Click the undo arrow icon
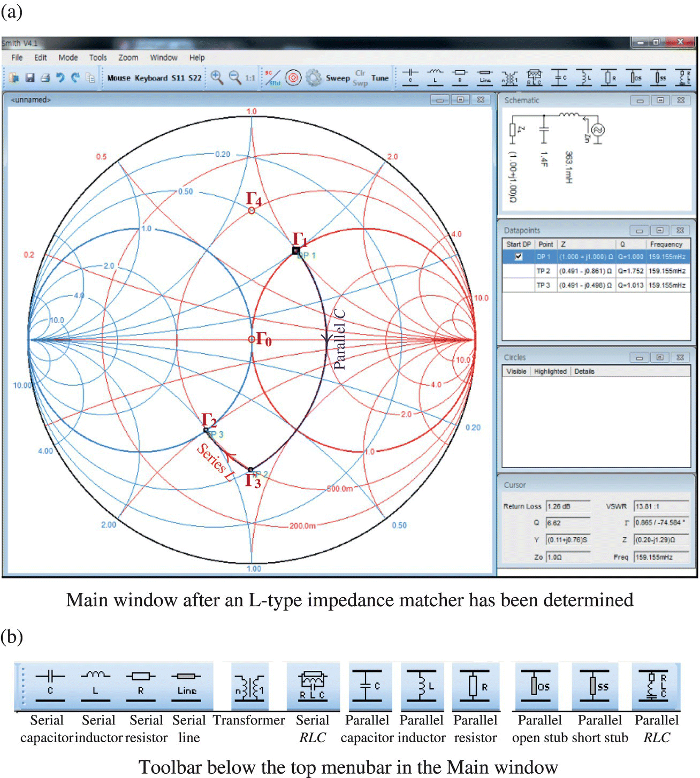Viewport: 700px width, 778px height. tap(60, 78)
